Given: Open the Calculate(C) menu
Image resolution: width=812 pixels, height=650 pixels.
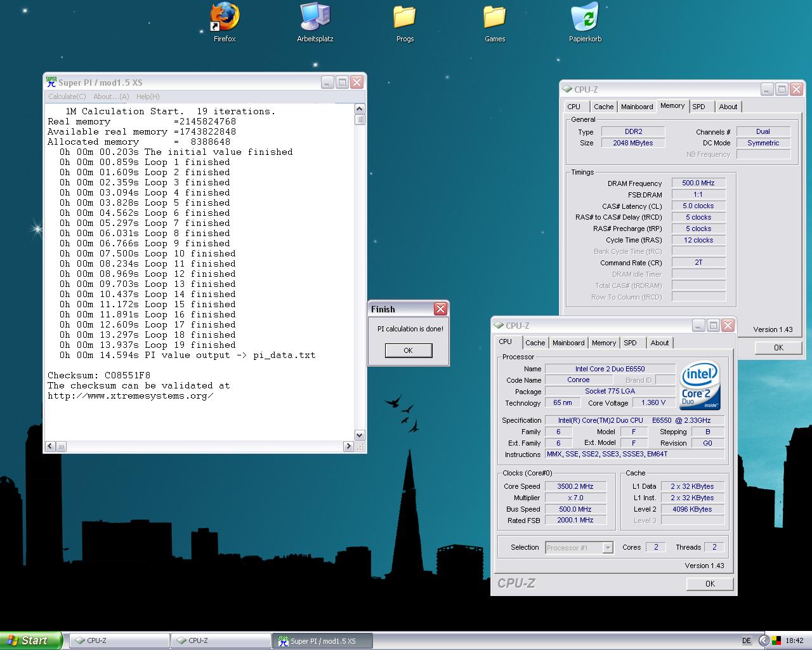Looking at the screenshot, I should [x=67, y=96].
